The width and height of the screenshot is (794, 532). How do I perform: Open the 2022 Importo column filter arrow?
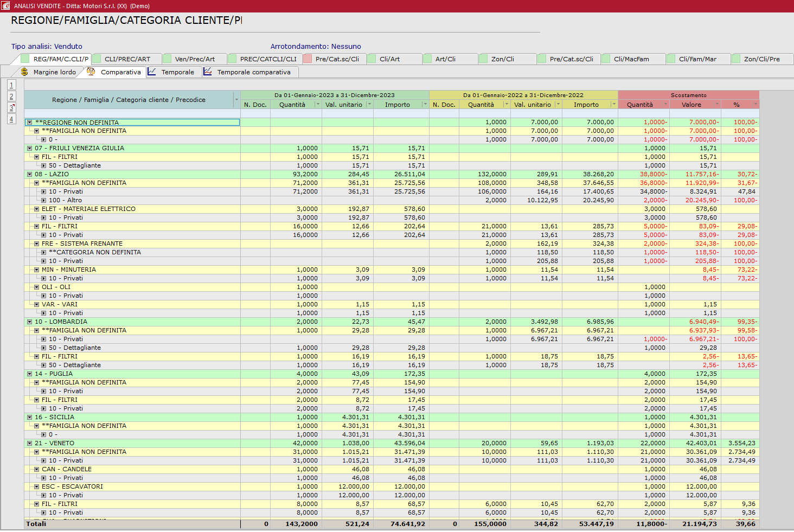coord(613,105)
